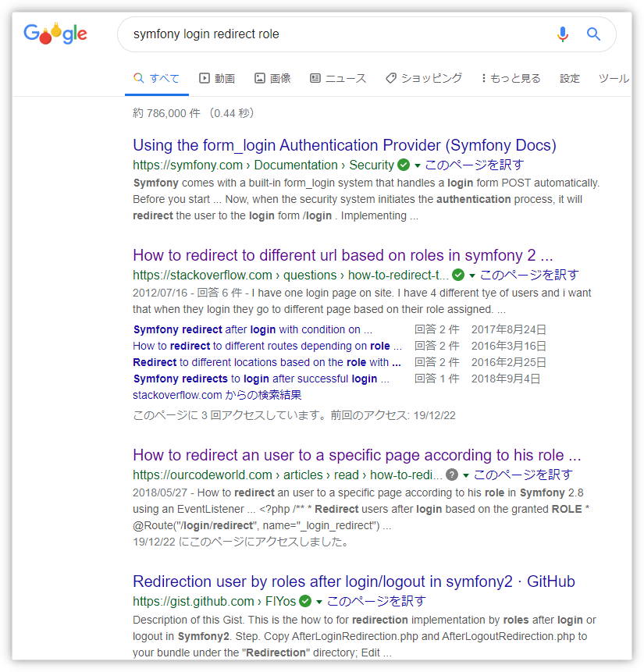The width and height of the screenshot is (644, 672).
Task: Switch to the 動画 tab
Action: 217,78
